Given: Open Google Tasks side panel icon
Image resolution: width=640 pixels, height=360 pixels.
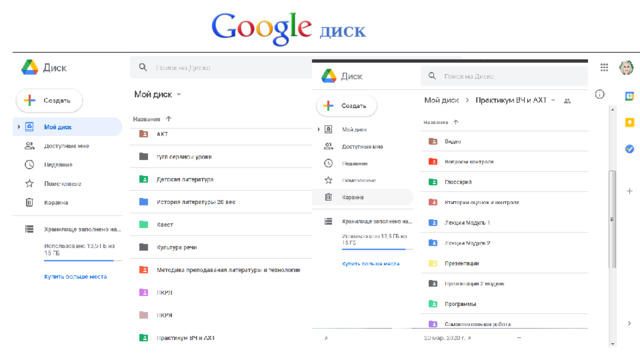Looking at the screenshot, I should coord(629,149).
